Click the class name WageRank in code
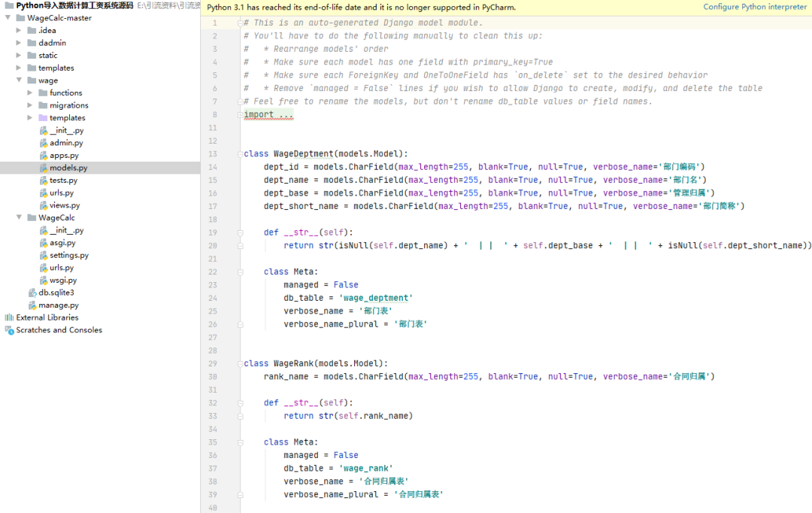Image resolution: width=812 pixels, height=513 pixels. pyautogui.click(x=294, y=363)
